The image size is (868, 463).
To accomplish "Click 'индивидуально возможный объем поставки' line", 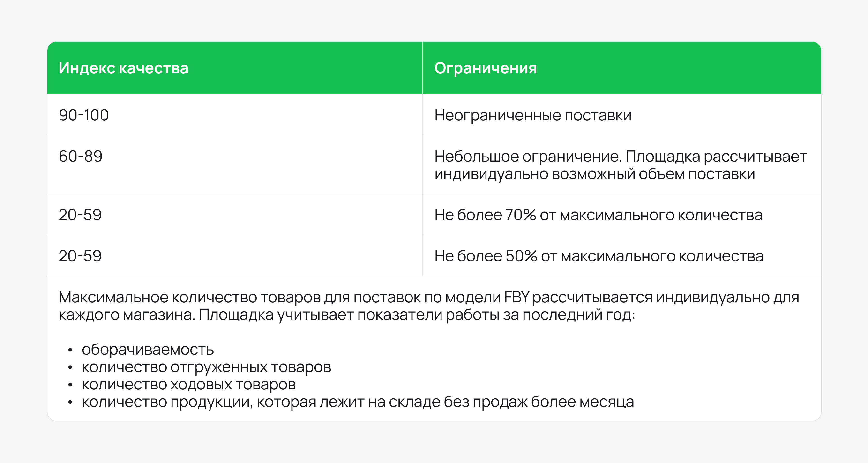I will point(595,174).
